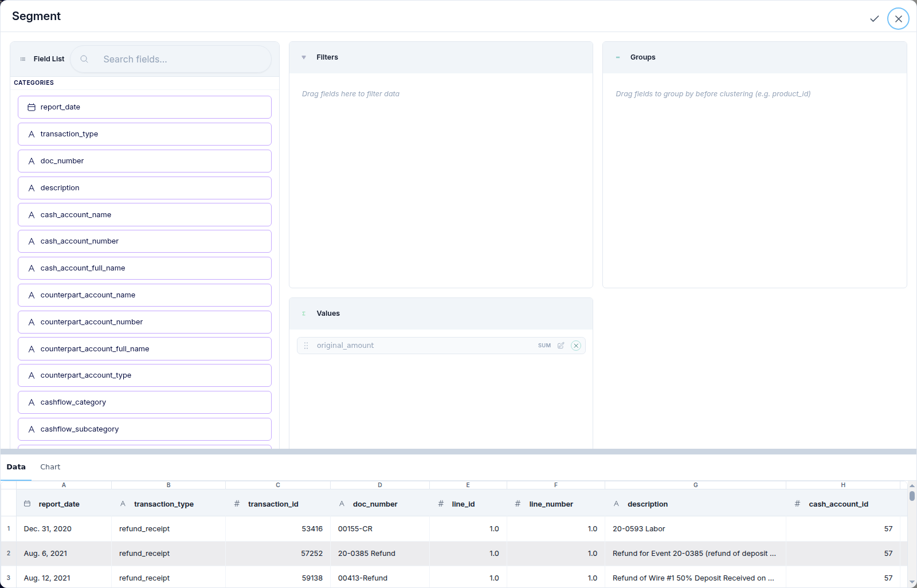The height and width of the screenshot is (588, 917).
Task: Click text icon in description table header
Action: (x=616, y=504)
